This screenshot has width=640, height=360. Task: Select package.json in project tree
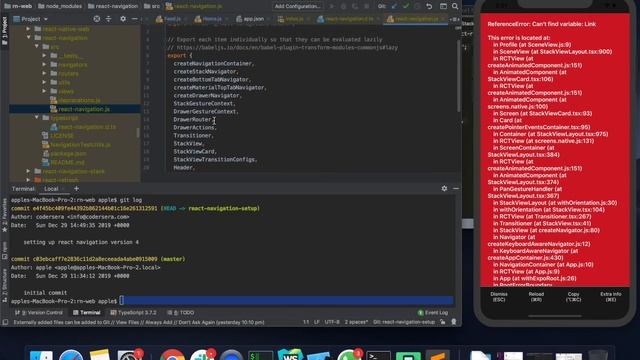click(64, 153)
